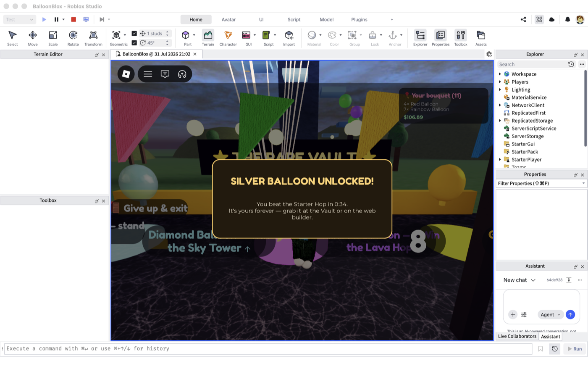588x369 pixels.
Task: Select the Select tool
Action: (13, 38)
